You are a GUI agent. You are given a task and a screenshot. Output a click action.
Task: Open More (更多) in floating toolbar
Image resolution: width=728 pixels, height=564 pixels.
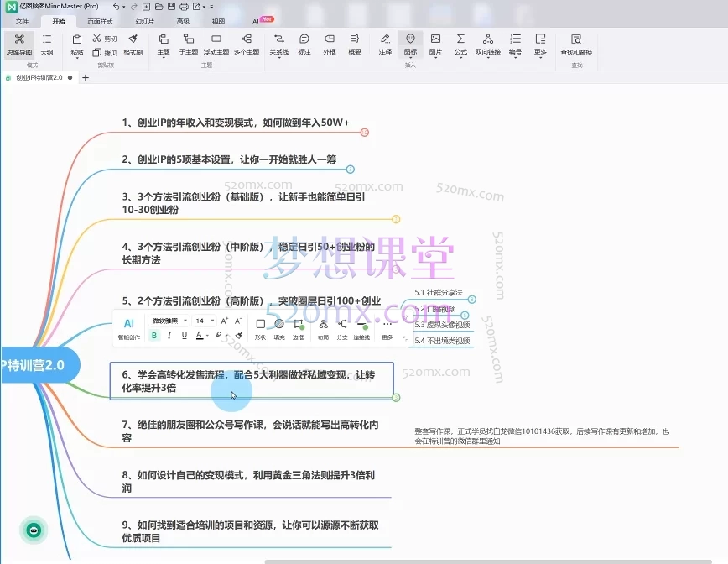[387, 328]
